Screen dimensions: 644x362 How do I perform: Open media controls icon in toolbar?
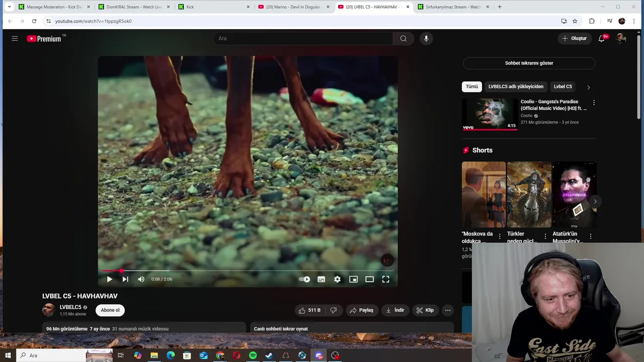610,21
